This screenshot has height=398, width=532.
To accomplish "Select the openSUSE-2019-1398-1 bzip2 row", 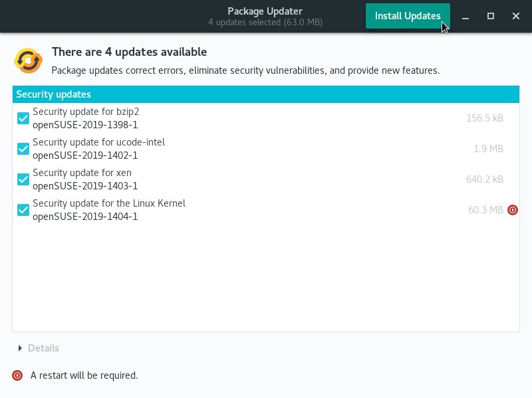I will (x=265, y=118).
